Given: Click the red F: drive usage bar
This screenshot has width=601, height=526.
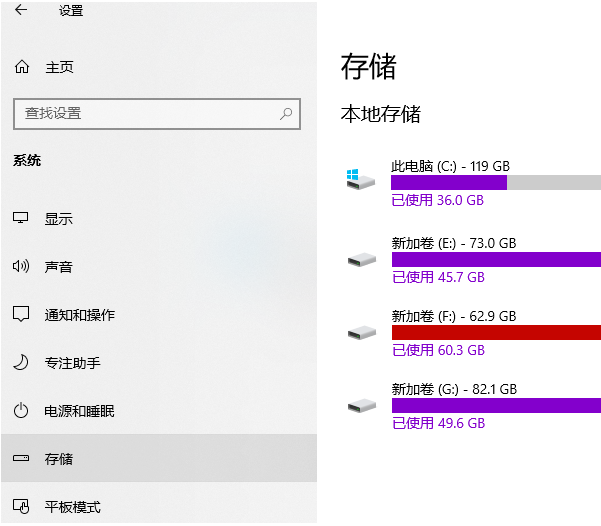Looking at the screenshot, I should pyautogui.click(x=495, y=332).
